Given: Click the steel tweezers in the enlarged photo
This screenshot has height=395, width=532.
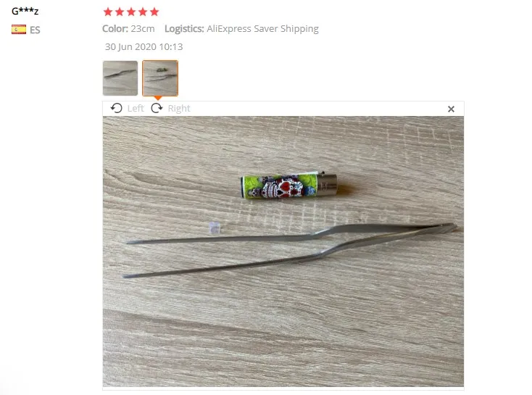Looking at the screenshot, I should (x=291, y=249).
